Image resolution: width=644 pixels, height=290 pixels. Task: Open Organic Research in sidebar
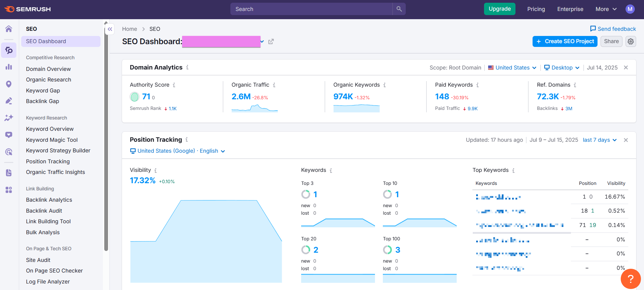pos(49,79)
